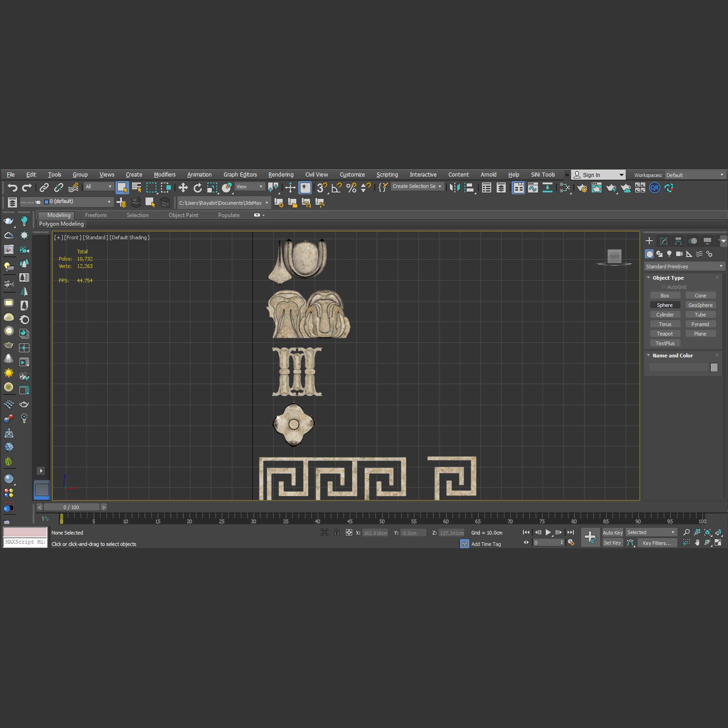Viewport: 728px width, 728px height.
Task: Click the Undo arrow
Action: [12, 188]
